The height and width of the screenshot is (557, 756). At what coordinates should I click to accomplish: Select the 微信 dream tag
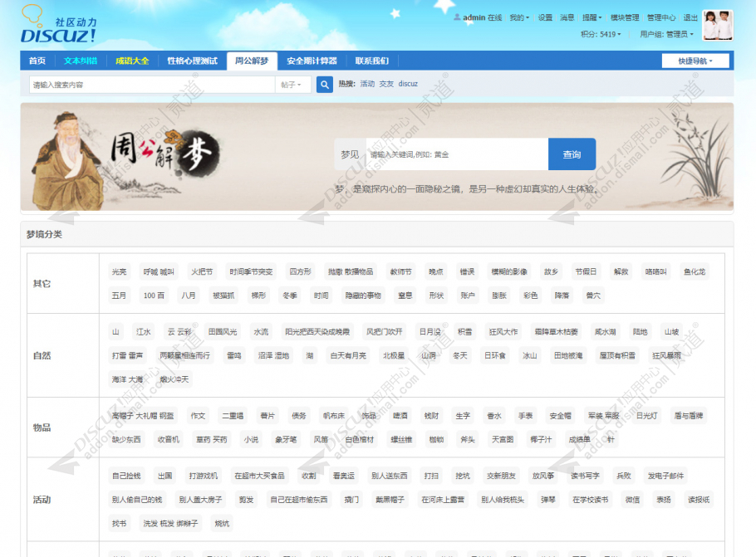[x=632, y=500]
